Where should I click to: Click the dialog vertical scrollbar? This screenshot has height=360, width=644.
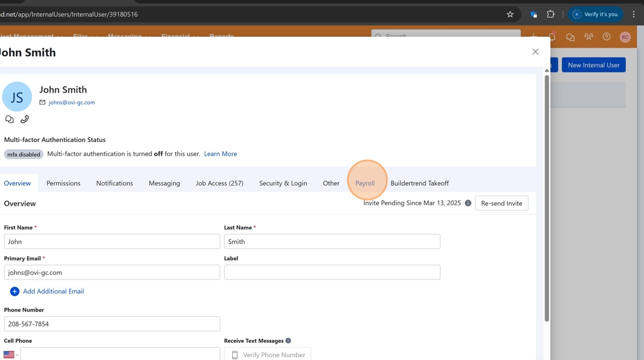(547, 197)
